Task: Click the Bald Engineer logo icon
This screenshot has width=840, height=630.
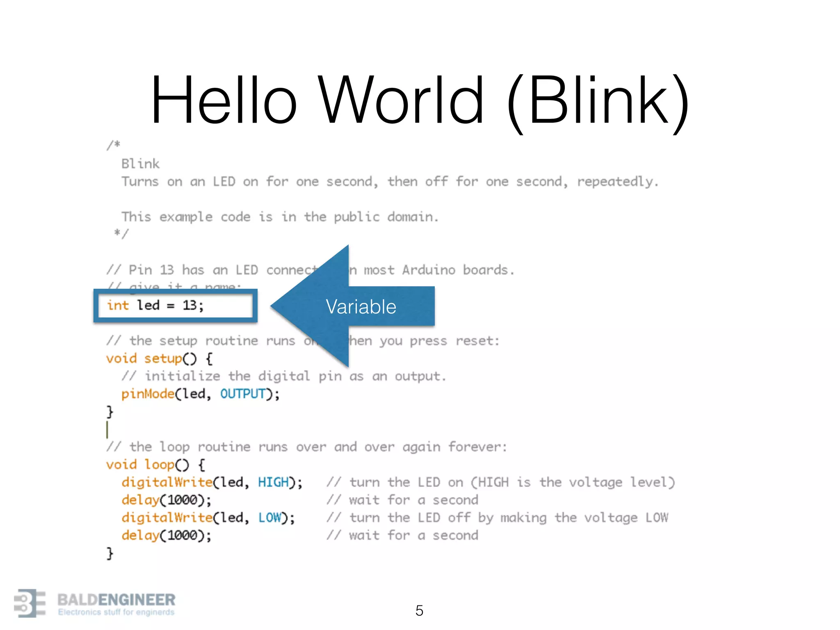Action: coord(30,603)
